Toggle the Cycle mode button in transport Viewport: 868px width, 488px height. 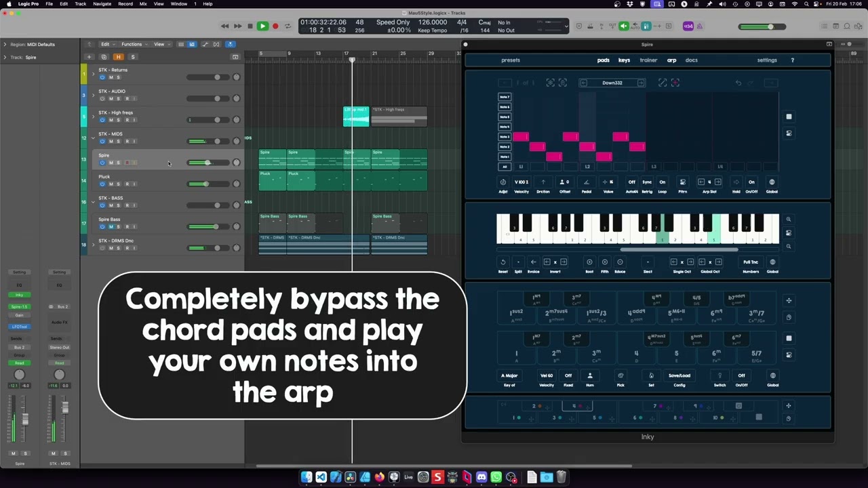pyautogui.click(x=288, y=26)
